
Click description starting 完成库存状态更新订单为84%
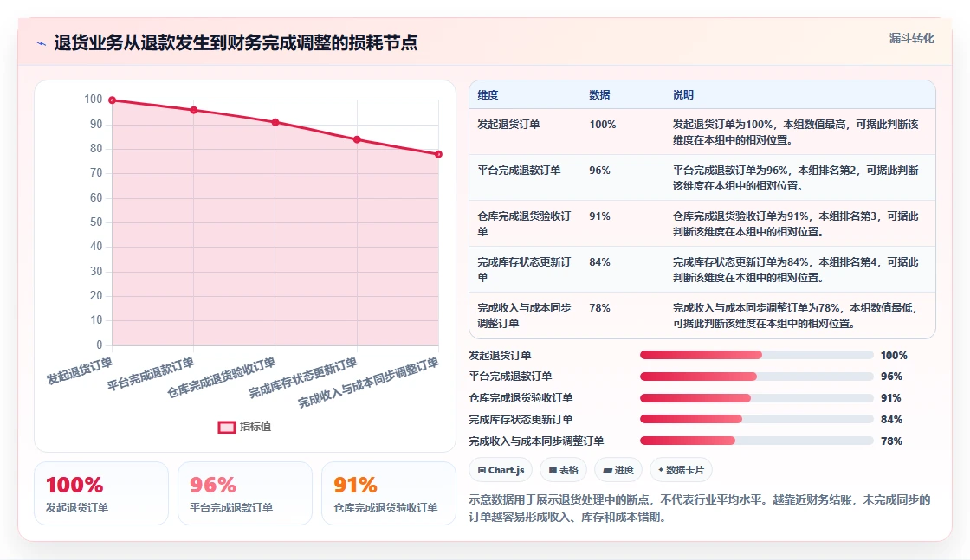[796, 269]
